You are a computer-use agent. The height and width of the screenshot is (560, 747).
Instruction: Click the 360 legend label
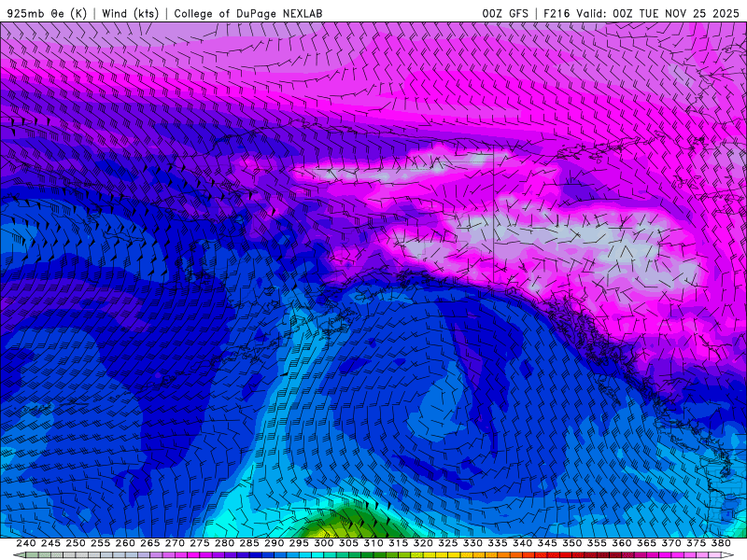[x=622, y=543]
